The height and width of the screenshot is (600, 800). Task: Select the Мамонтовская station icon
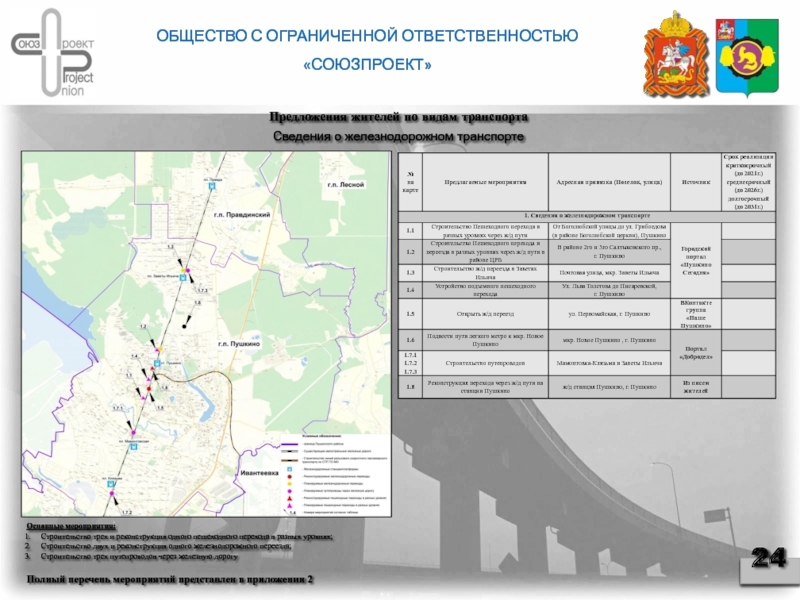pos(134,446)
